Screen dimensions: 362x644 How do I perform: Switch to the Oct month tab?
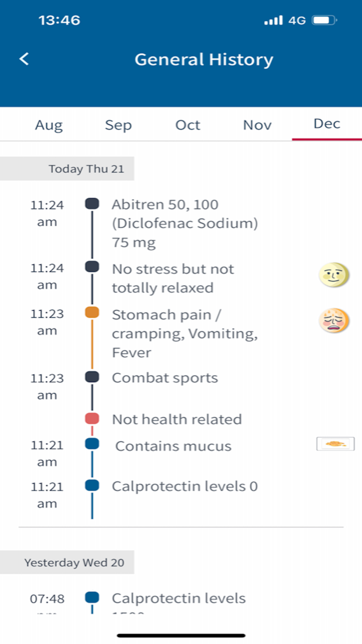coord(187,125)
